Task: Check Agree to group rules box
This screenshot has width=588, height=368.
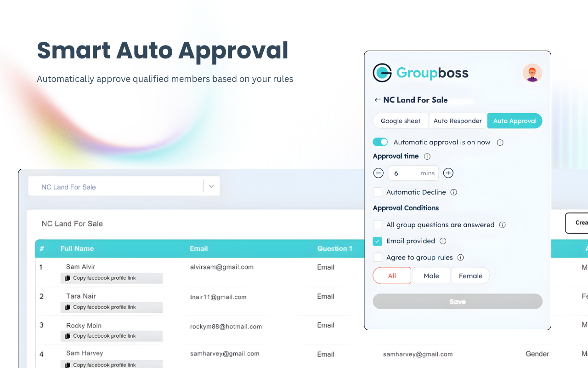Action: click(378, 258)
